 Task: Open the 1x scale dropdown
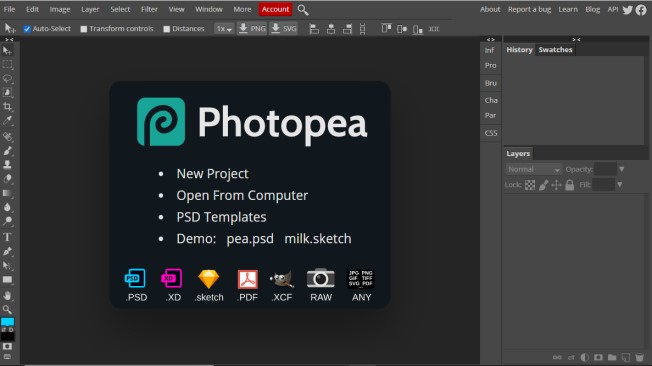pyautogui.click(x=224, y=29)
